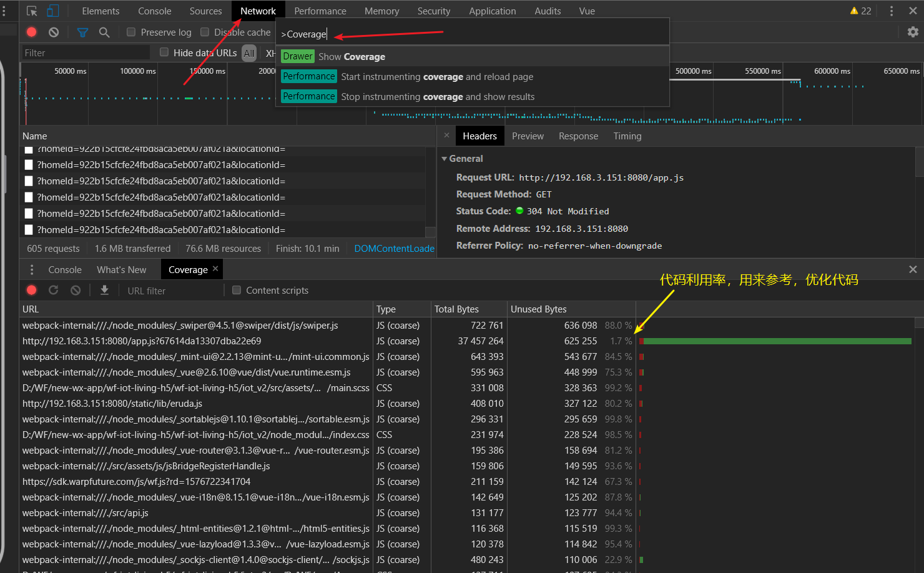The height and width of the screenshot is (573, 924).
Task: Select the All filter type button
Action: click(249, 53)
